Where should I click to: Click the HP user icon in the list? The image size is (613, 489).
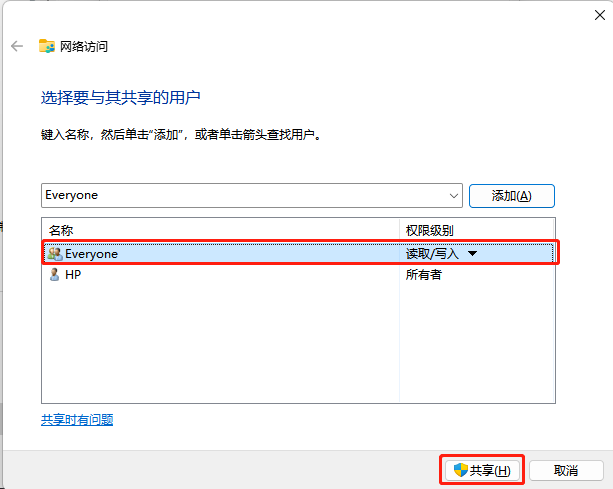(55, 274)
